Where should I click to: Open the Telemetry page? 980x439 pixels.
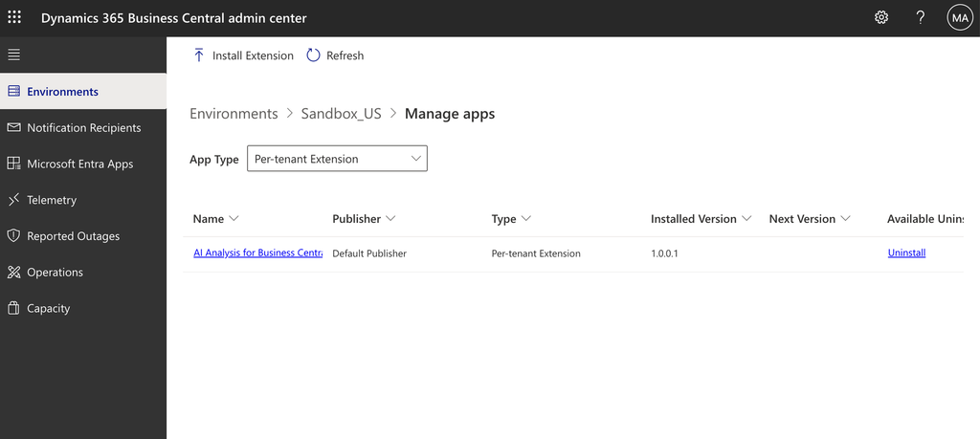coord(83,200)
